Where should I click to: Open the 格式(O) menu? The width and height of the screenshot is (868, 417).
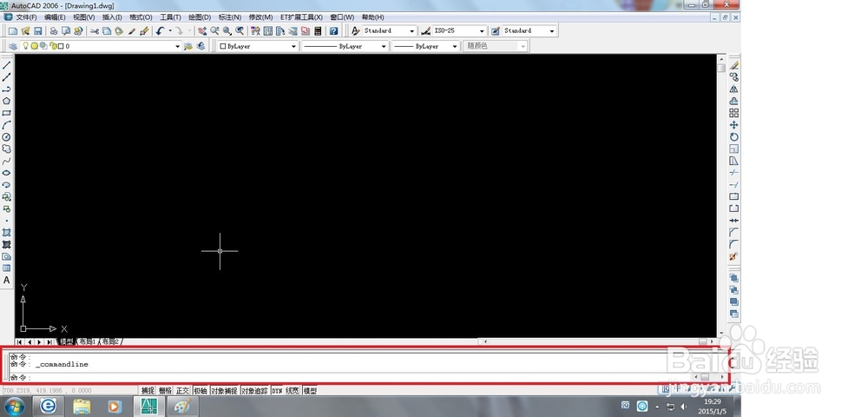click(141, 17)
